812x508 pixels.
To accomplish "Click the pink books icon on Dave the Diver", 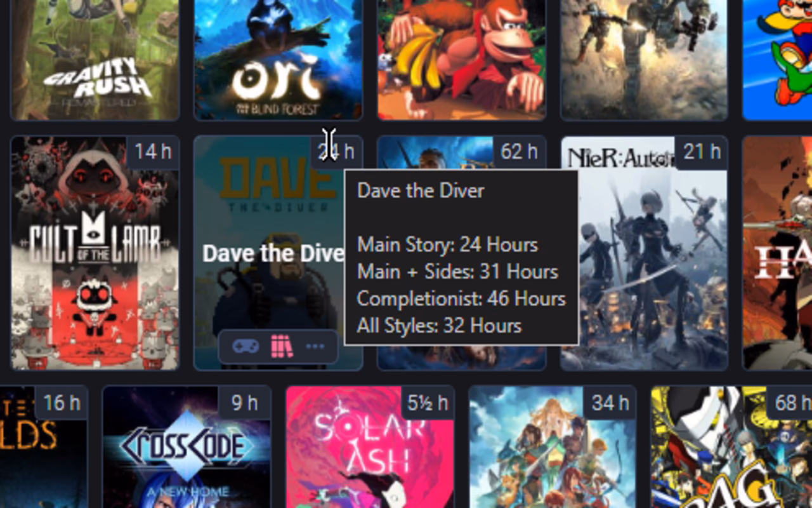I will pyautogui.click(x=282, y=347).
